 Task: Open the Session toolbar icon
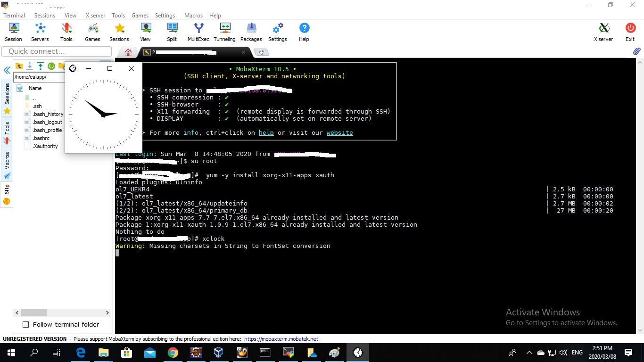click(13, 32)
